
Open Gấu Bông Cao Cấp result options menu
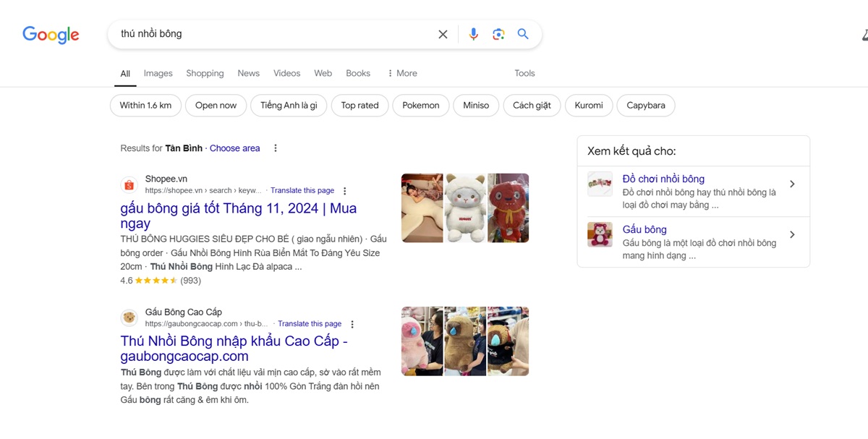[x=352, y=324]
